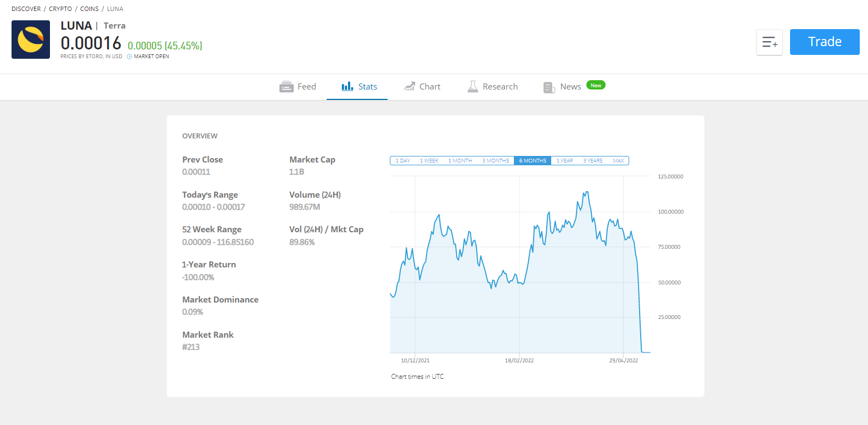Click the Chart times in UTC note
This screenshot has width=868, height=425.
417,377
